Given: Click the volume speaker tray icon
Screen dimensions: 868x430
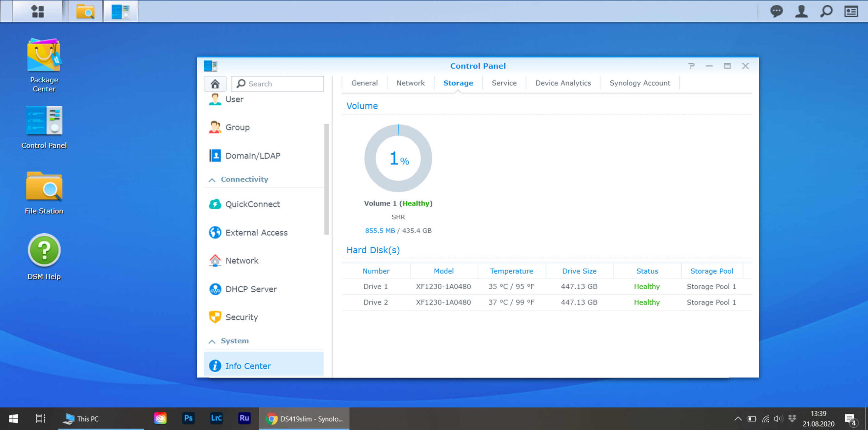Looking at the screenshot, I should [x=778, y=419].
